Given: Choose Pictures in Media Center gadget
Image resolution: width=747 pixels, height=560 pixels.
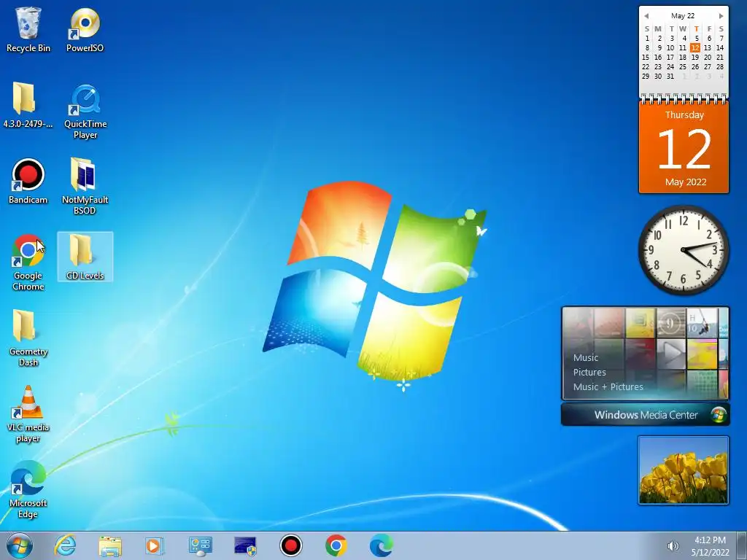Looking at the screenshot, I should pyautogui.click(x=589, y=373).
